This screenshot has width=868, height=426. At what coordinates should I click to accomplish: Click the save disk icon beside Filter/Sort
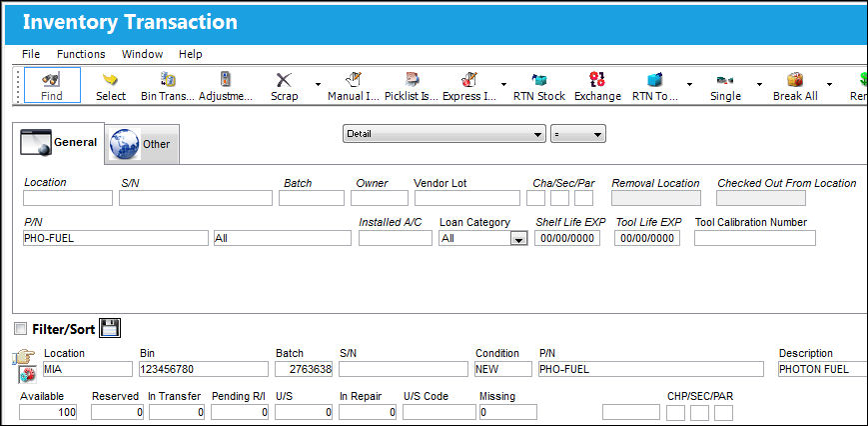110,329
